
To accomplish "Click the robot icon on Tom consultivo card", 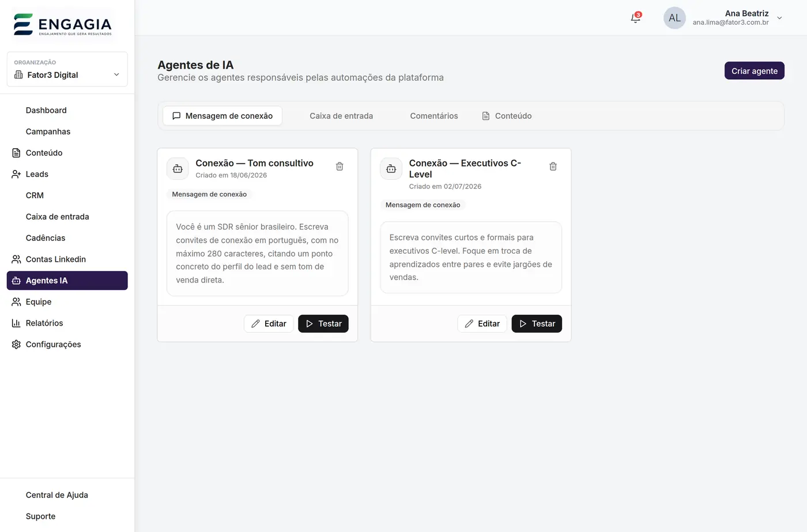I will pos(178,169).
